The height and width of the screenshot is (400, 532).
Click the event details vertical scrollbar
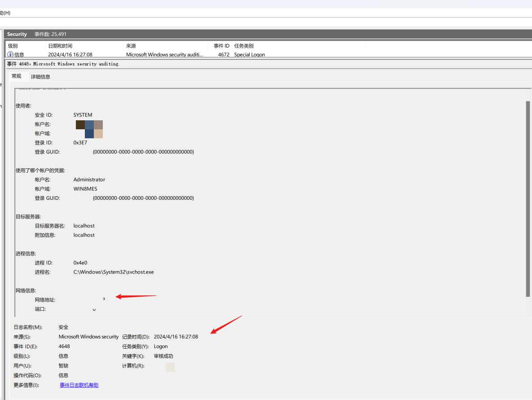528,198
